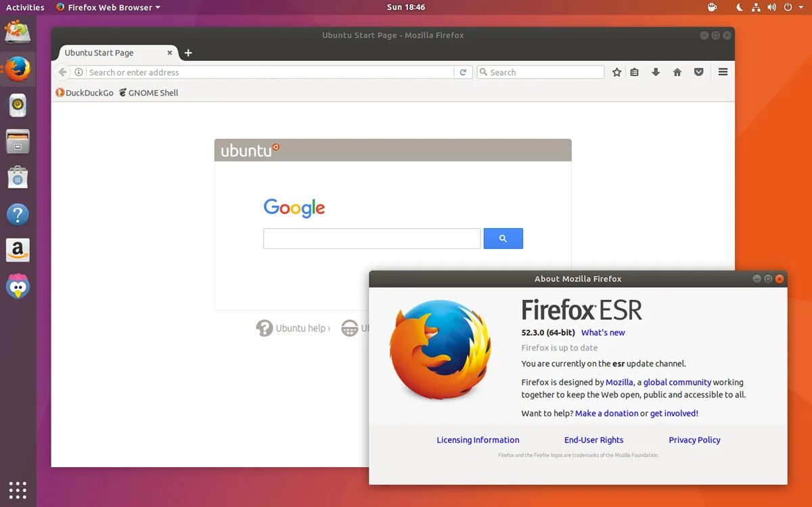Screen dimensions: 812x507
Task: Click the Google logo
Action: [x=294, y=208]
